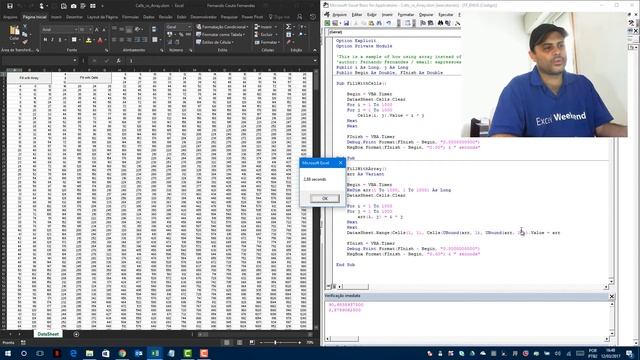Open the Formatar menu in VBA editor
The image size is (640, 360).
(x=406, y=15)
